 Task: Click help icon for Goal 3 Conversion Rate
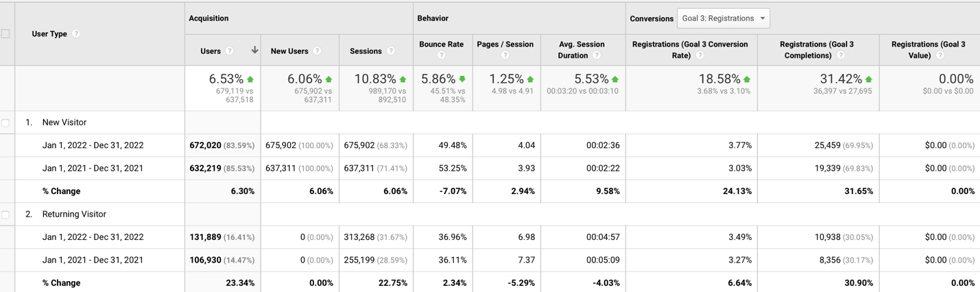click(x=700, y=56)
